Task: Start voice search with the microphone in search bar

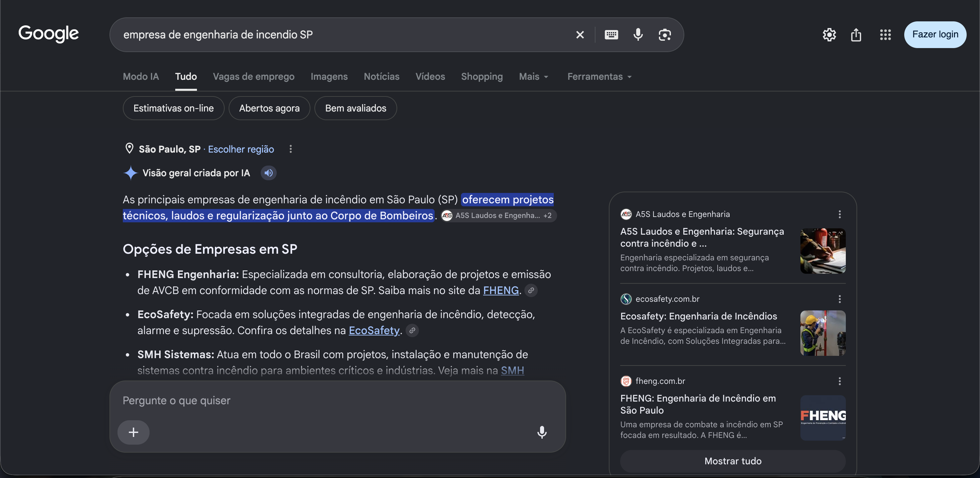Action: [638, 35]
